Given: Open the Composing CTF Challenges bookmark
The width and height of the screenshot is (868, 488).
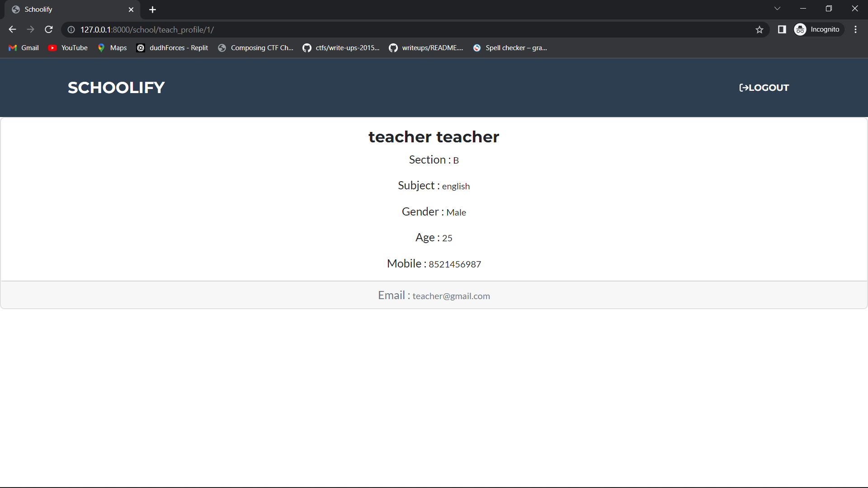Looking at the screenshot, I should coord(255,47).
